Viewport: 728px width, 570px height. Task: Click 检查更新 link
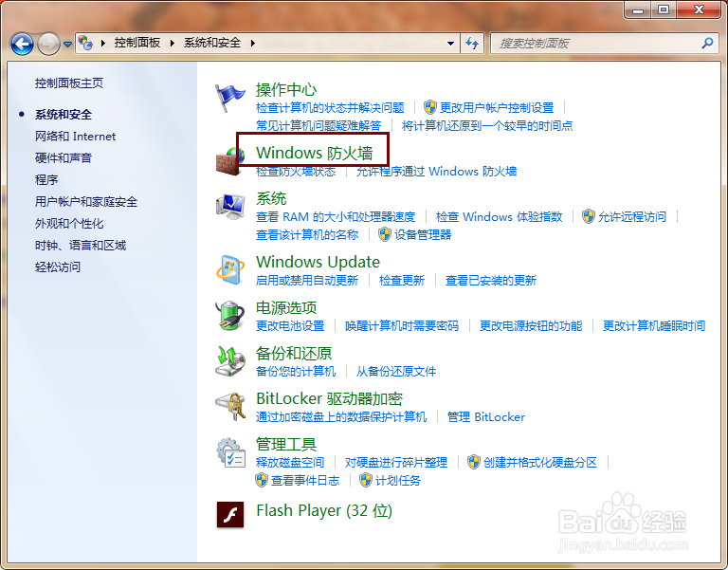(x=402, y=281)
